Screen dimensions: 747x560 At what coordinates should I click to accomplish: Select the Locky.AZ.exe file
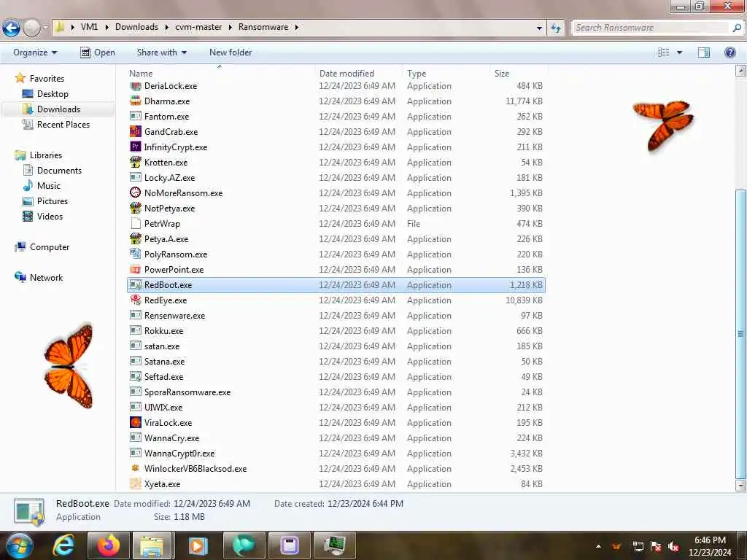coord(336,178)
